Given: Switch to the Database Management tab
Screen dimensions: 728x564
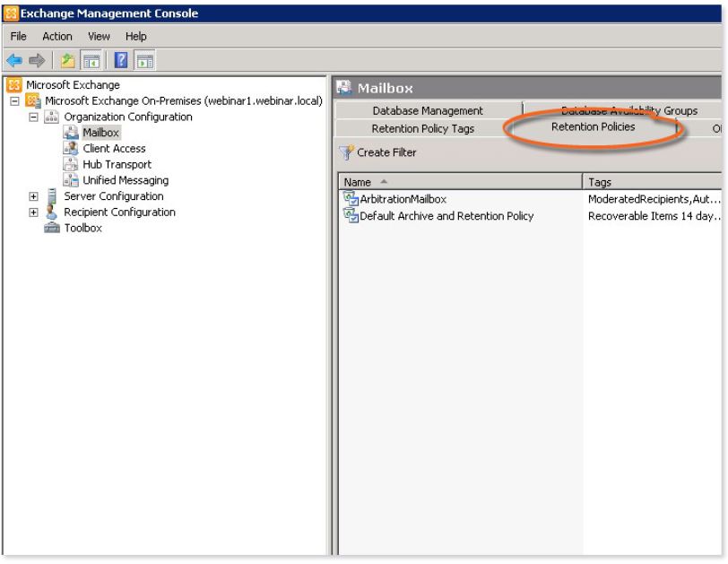Looking at the screenshot, I should tap(428, 111).
